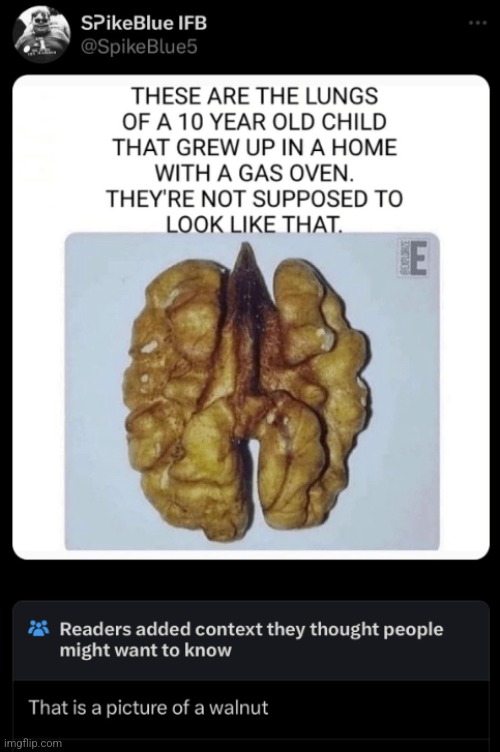Click the imgflip.com watermark

point(32,743)
